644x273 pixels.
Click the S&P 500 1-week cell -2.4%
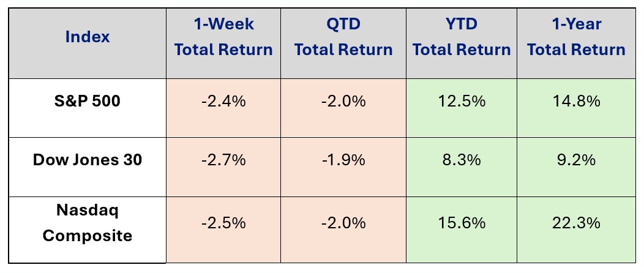(223, 100)
